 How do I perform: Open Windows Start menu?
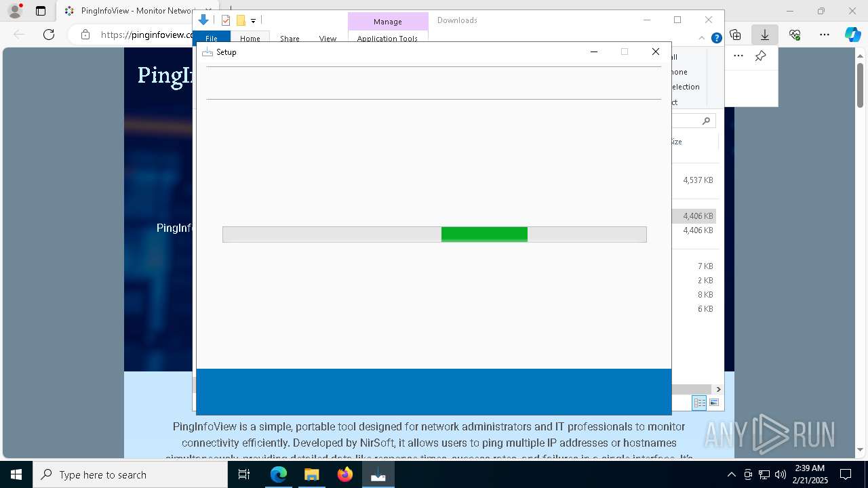click(x=16, y=474)
